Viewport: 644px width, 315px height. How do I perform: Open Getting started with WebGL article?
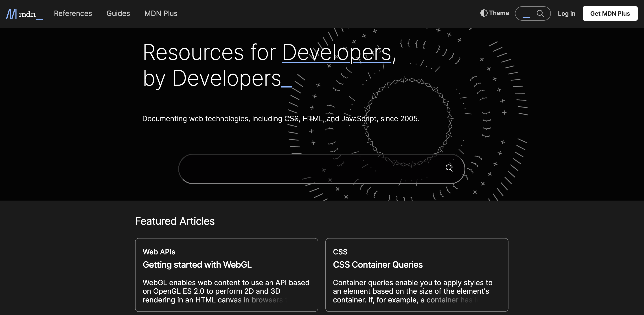click(197, 265)
